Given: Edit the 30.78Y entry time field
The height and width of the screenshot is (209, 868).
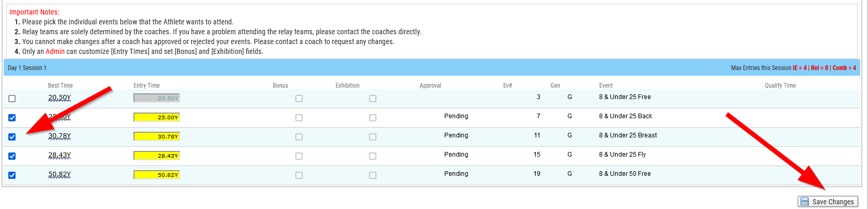Looking at the screenshot, I should point(156,136).
